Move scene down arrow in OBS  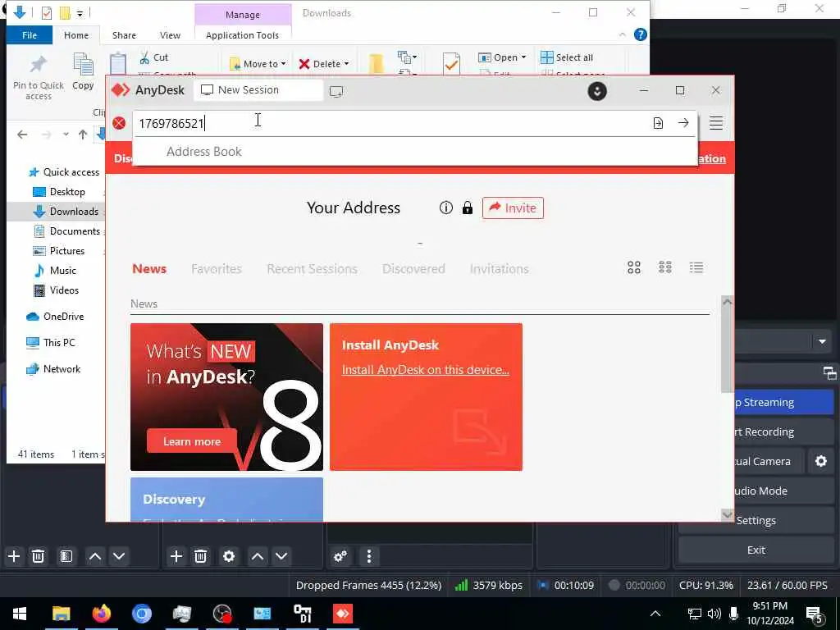[x=119, y=557]
